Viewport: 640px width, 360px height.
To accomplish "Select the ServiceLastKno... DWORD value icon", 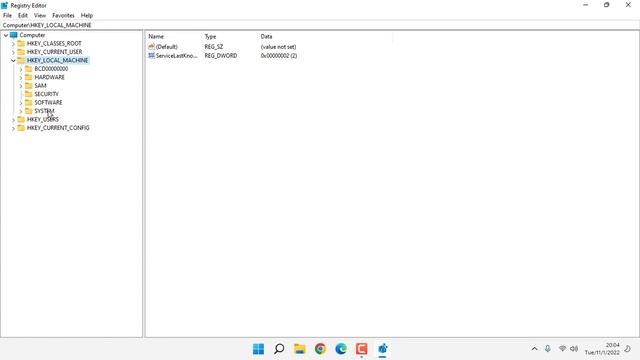I will [151, 56].
